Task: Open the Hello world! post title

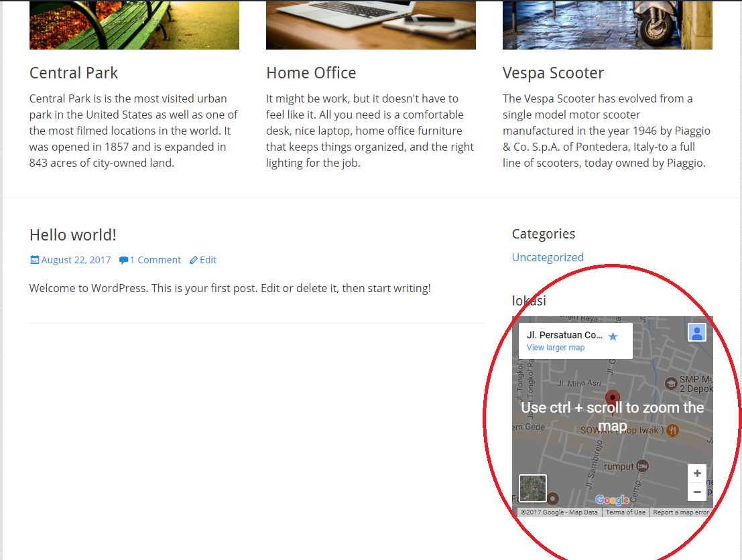Action: click(x=73, y=235)
